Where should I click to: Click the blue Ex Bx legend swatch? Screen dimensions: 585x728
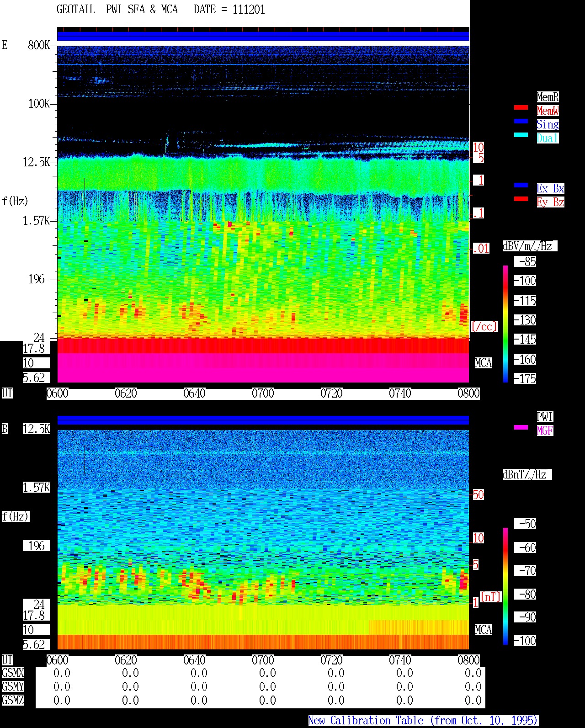pyautogui.click(x=521, y=185)
